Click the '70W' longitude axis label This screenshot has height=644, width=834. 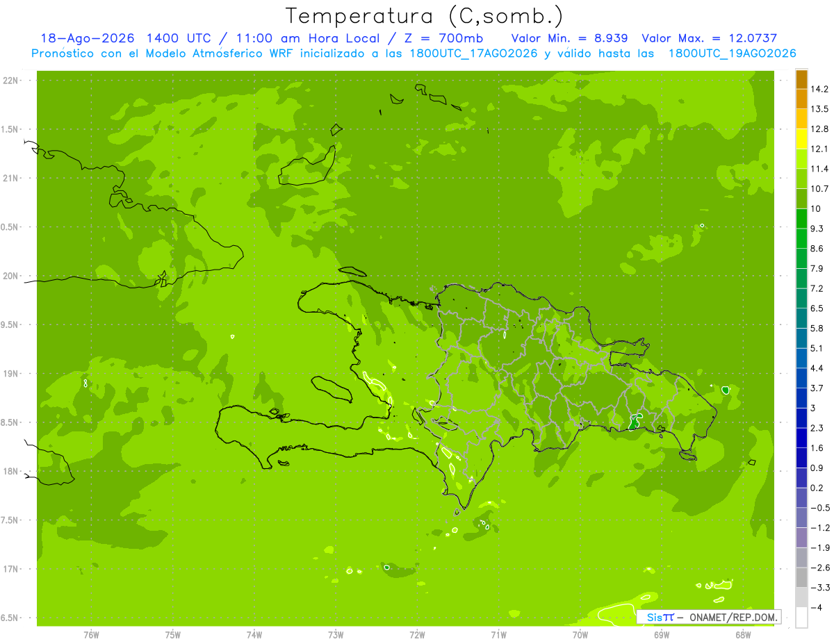pyautogui.click(x=580, y=634)
